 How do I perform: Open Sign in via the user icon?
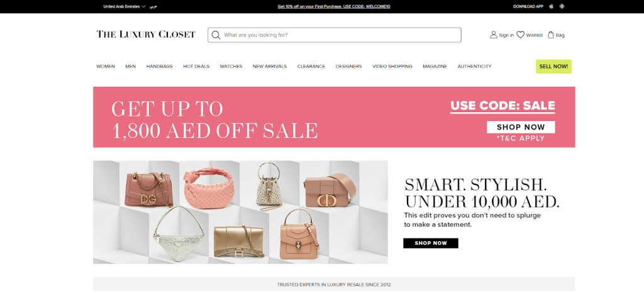493,35
